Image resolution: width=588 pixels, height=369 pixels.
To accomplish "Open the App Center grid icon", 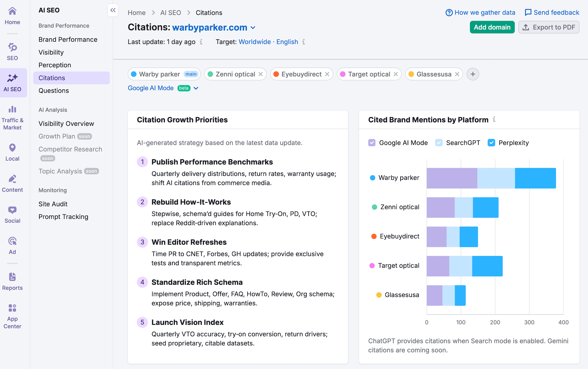I will 12,308.
